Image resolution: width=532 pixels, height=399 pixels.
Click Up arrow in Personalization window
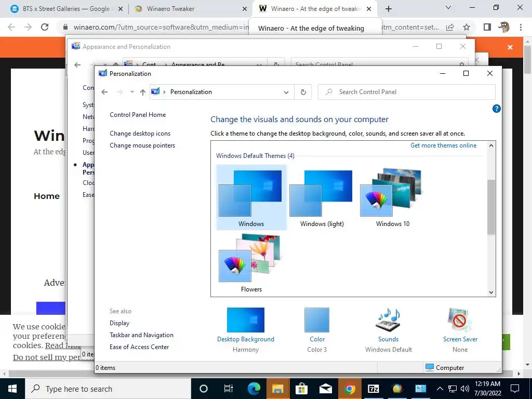(143, 92)
